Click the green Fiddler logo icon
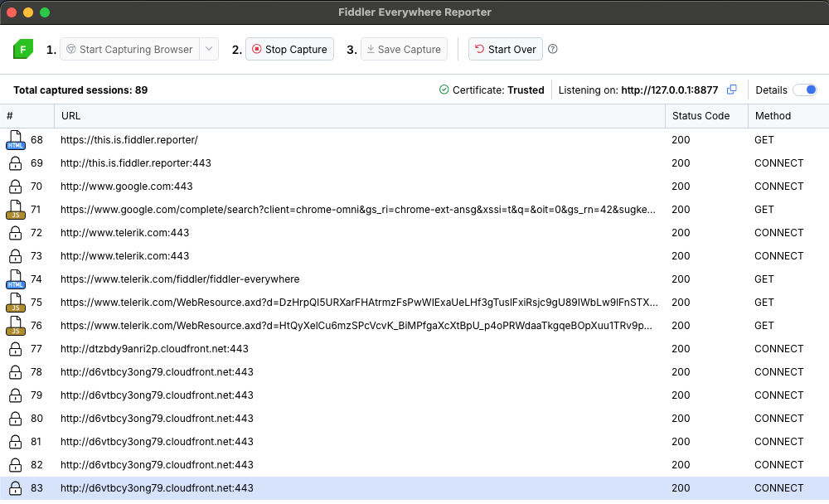 tap(23, 50)
